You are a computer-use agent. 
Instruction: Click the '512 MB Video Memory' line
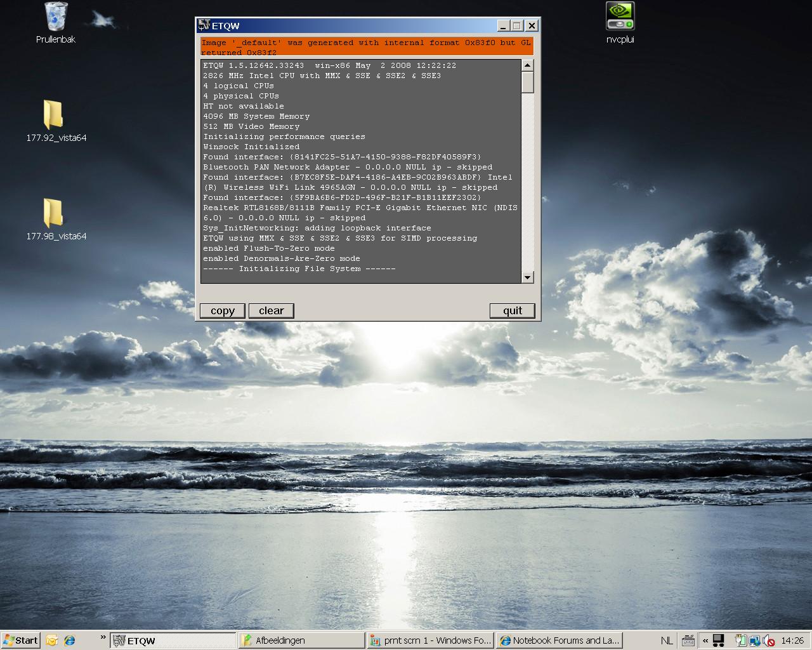(x=251, y=126)
